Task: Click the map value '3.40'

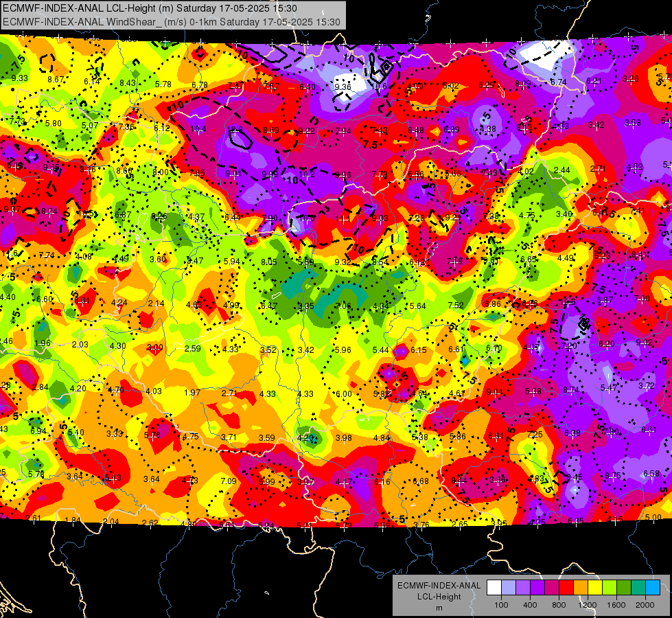Action: coord(564,214)
